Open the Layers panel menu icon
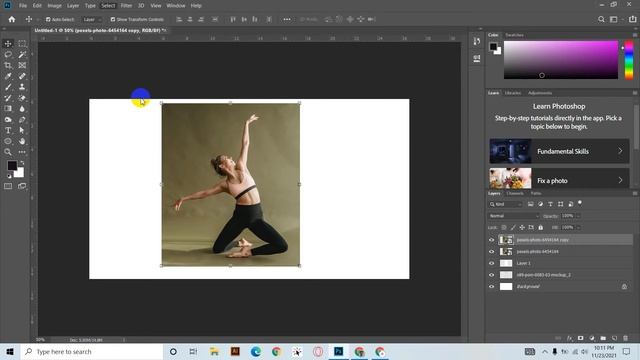Image resolution: width=640 pixels, height=360 pixels. click(635, 193)
